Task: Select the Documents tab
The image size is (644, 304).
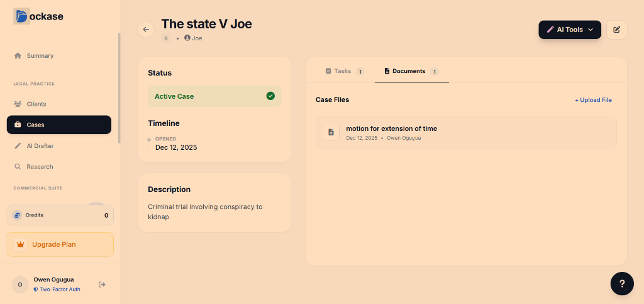Action: [x=409, y=71]
